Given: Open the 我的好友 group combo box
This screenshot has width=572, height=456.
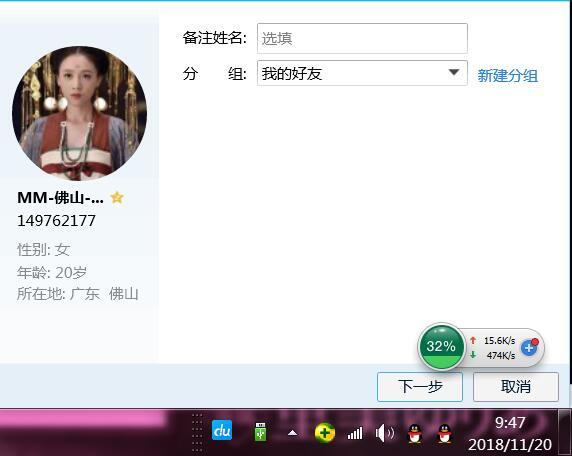Looking at the screenshot, I should pyautogui.click(x=362, y=73).
